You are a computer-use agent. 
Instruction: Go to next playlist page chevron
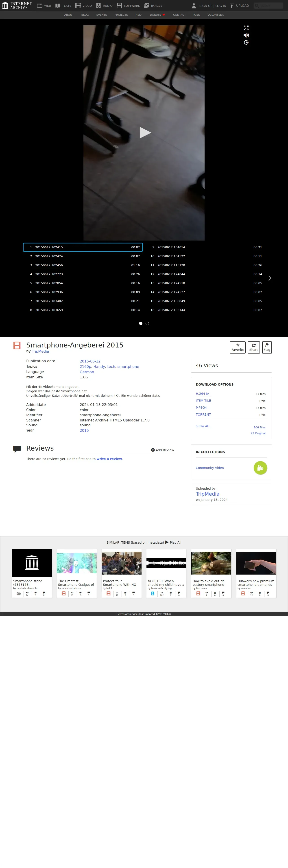[x=270, y=278]
